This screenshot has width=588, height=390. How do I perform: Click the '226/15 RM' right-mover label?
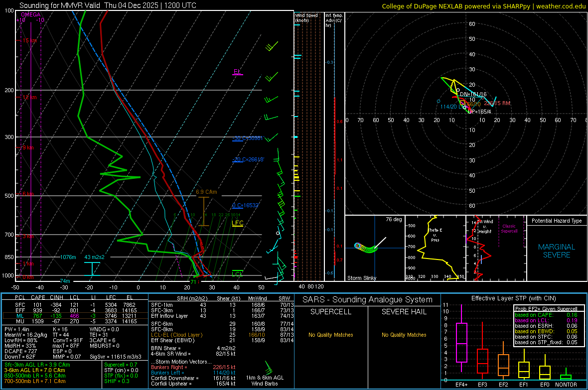[497, 103]
